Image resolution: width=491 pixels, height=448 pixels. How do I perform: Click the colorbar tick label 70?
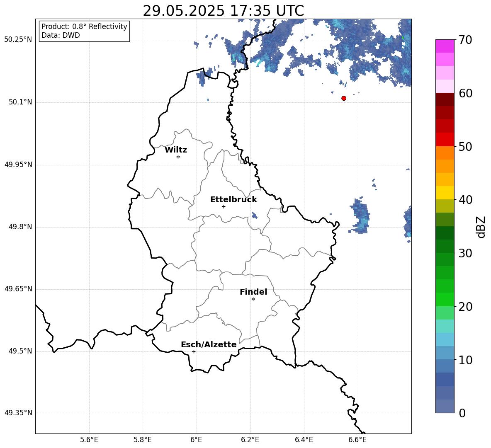tap(465, 40)
